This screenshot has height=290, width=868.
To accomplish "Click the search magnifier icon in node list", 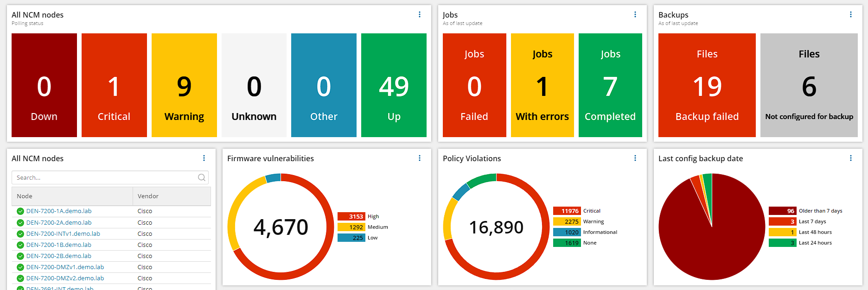I will click(202, 177).
